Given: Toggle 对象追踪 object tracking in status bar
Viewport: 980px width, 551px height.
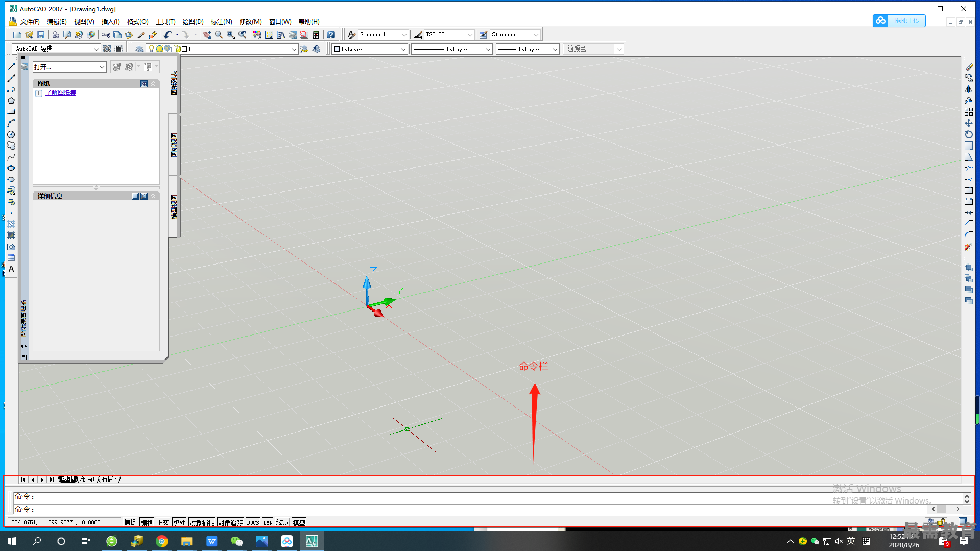Looking at the screenshot, I should [x=230, y=522].
